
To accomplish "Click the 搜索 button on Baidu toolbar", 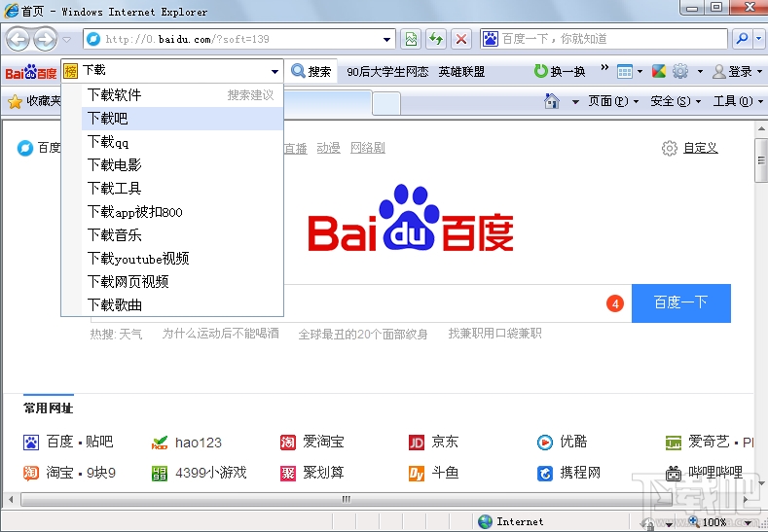I will point(311,71).
